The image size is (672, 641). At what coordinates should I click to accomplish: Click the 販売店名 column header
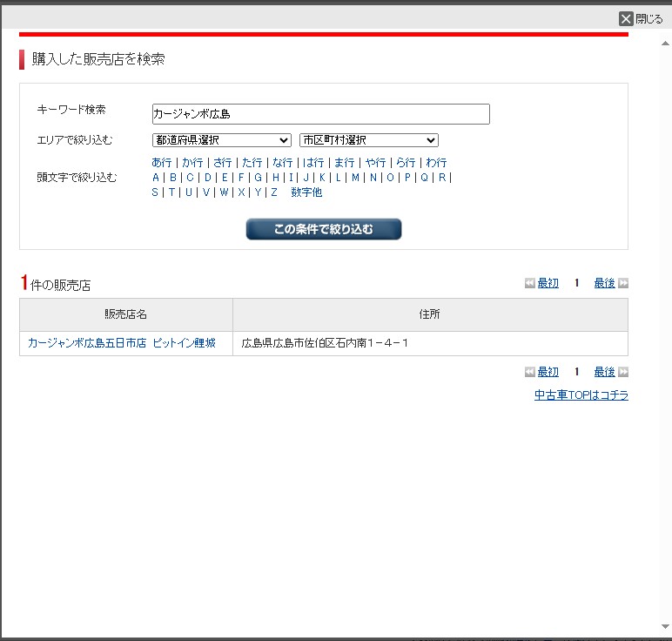pyautogui.click(x=126, y=314)
